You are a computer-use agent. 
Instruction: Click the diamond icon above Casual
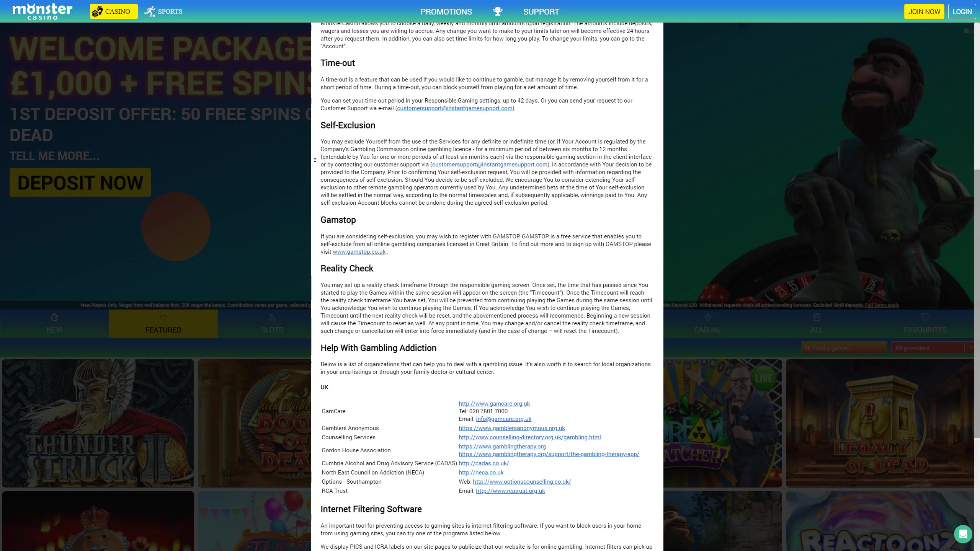pyautogui.click(x=707, y=317)
